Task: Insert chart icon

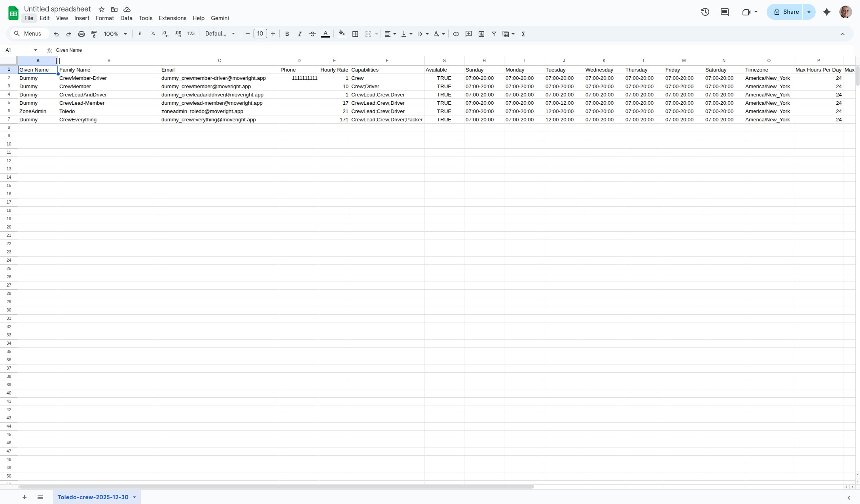Action: click(x=481, y=34)
